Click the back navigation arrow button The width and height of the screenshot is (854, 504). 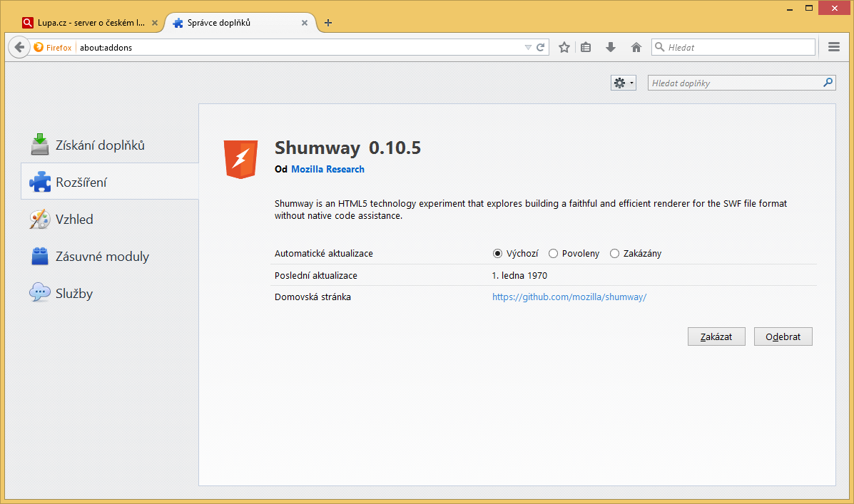(19, 47)
